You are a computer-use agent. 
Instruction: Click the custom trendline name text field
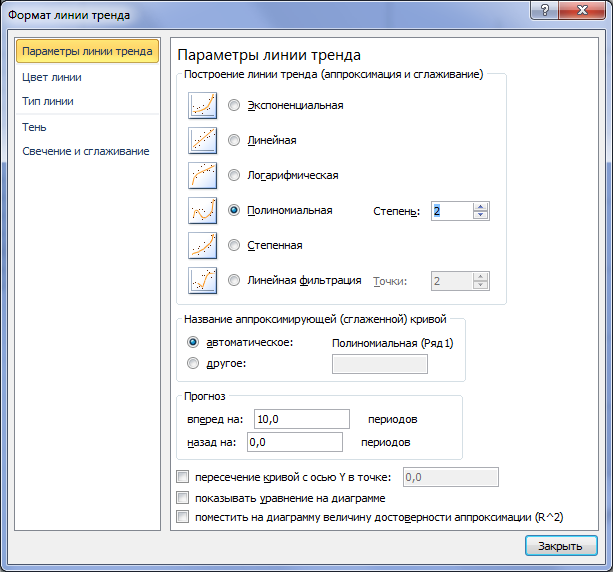pos(380,364)
